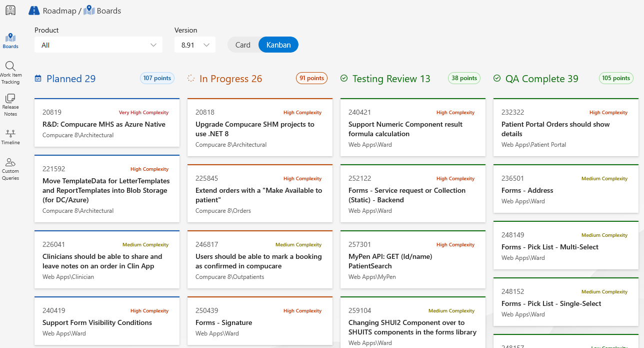The height and width of the screenshot is (348, 644).
Task: Click the checkmark icon beside Testing Review
Action: (344, 78)
